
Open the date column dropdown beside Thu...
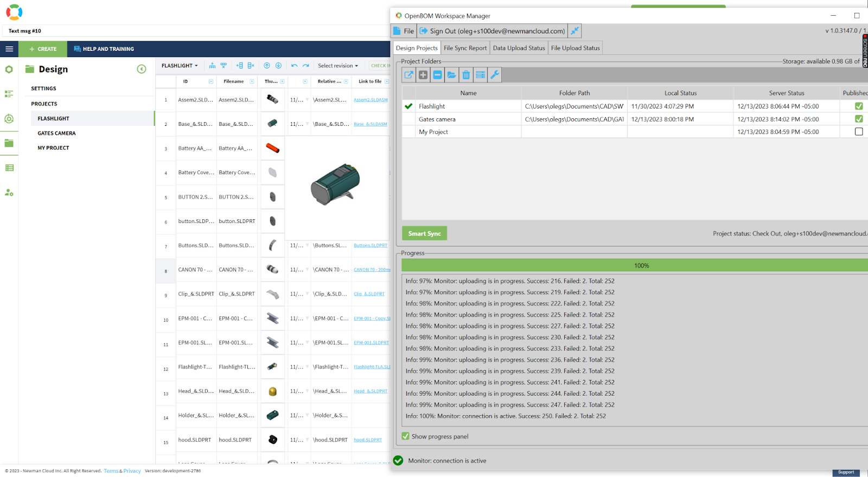coord(305,81)
